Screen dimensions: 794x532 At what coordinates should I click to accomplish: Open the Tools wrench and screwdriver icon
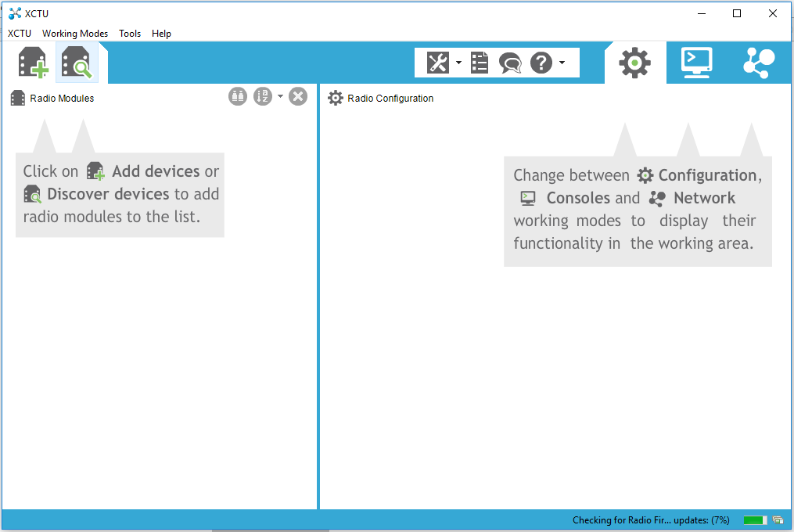pos(437,63)
